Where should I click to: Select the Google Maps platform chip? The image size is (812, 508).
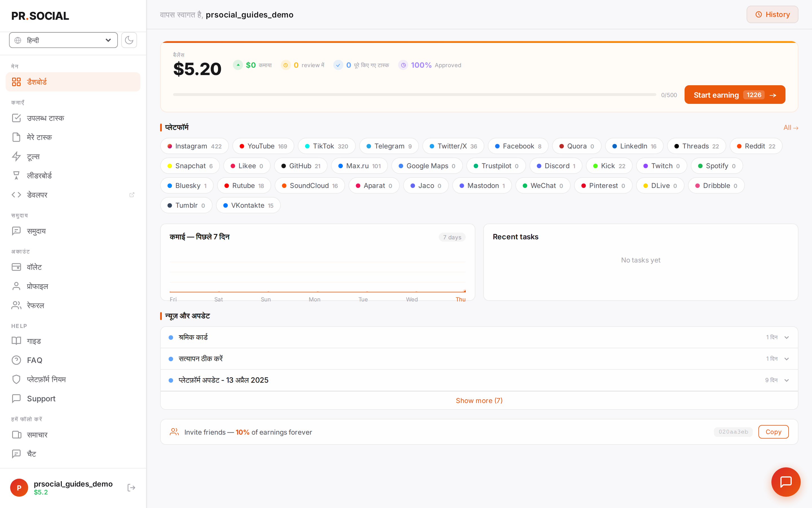coord(427,166)
